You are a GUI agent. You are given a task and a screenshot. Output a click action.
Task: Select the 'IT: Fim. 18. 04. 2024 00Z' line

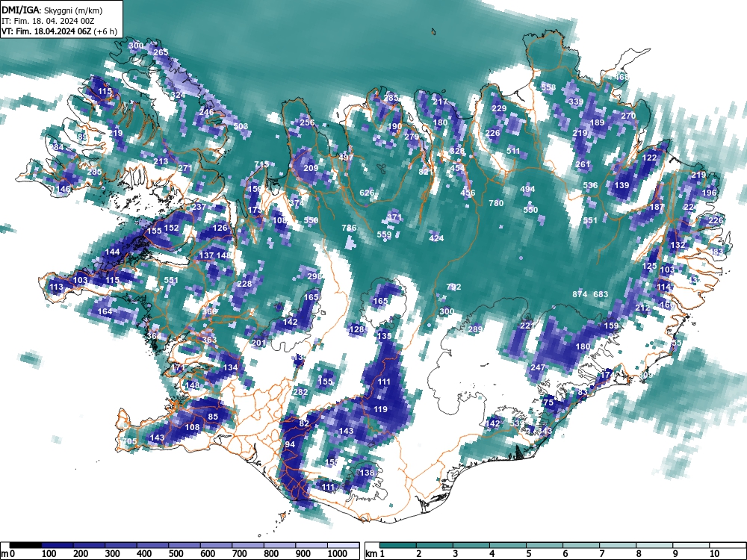coord(48,21)
